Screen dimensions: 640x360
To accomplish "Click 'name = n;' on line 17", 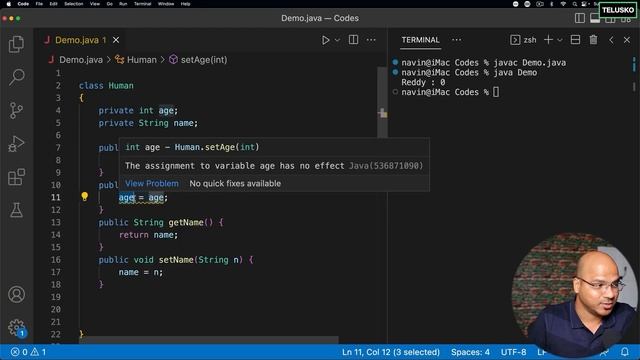I will pos(140,272).
